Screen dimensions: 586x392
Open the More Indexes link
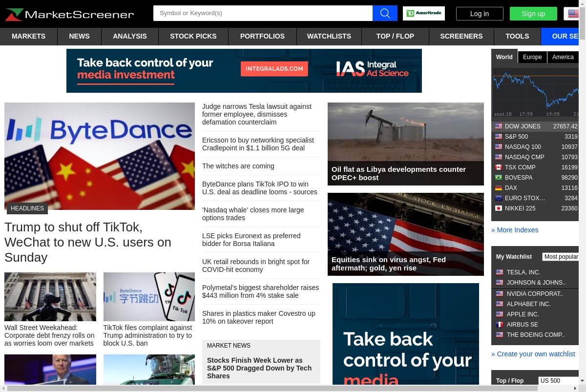(515, 230)
